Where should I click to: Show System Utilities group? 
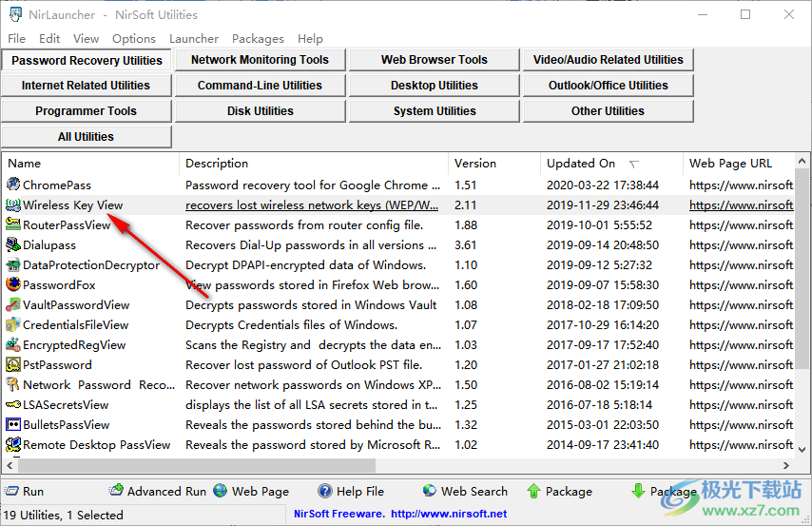434,111
